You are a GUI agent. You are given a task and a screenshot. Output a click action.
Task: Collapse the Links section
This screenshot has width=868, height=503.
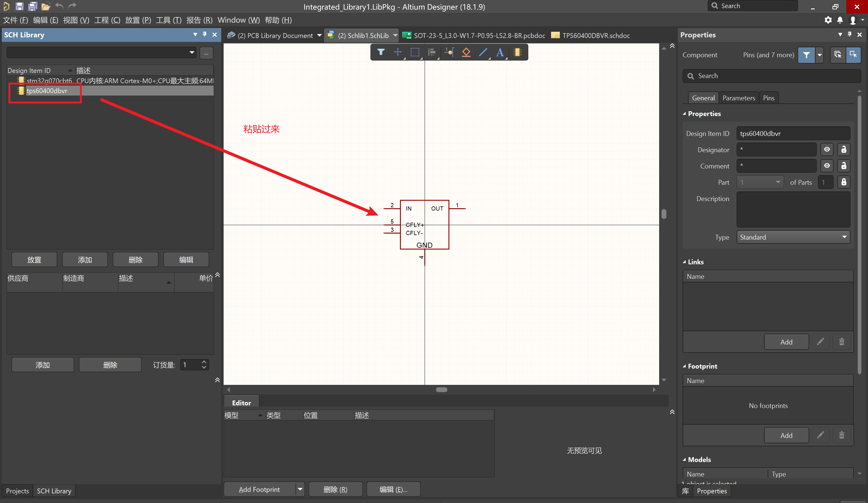click(684, 262)
